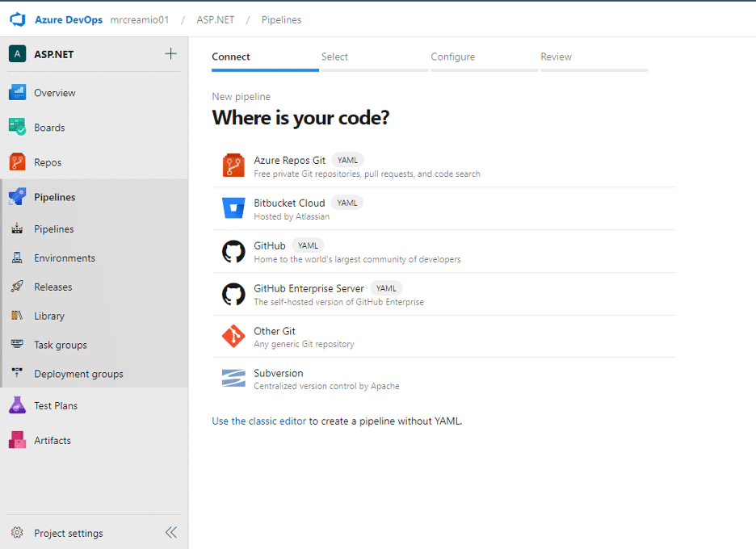Click YAML badge beside Azure Repos Git
The width and height of the screenshot is (756, 549).
point(347,160)
